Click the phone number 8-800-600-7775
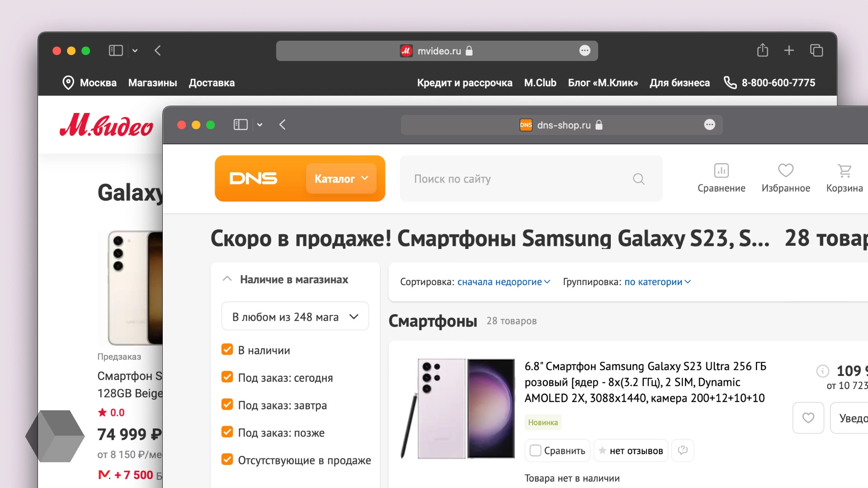This screenshot has width=868, height=488. (778, 83)
